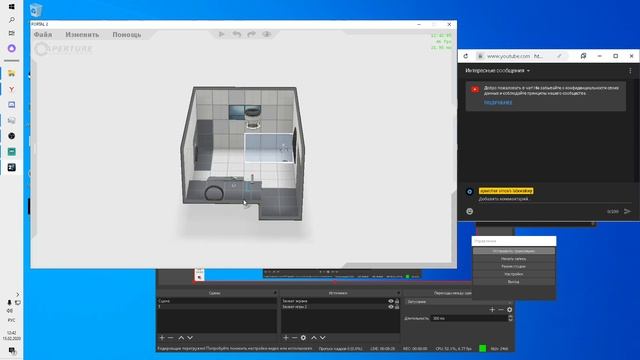The width and height of the screenshot is (640, 360).
Task: Launch the purple Alice assistant icon on taskbar
Action: (x=11, y=48)
